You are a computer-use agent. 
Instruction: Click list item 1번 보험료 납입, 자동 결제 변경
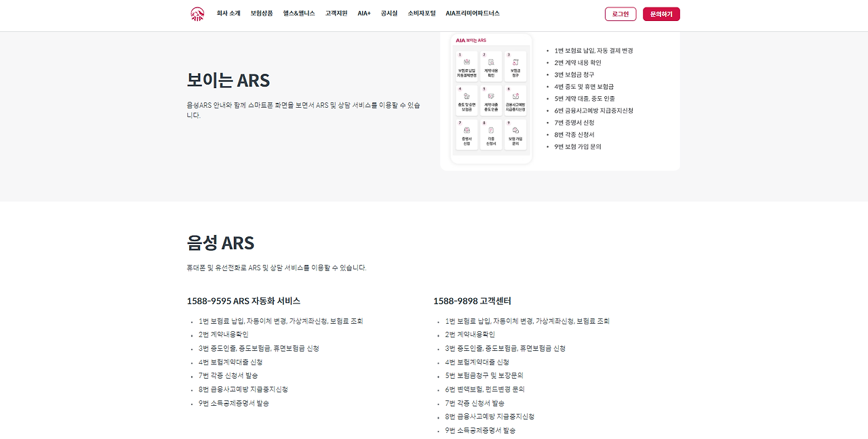594,51
